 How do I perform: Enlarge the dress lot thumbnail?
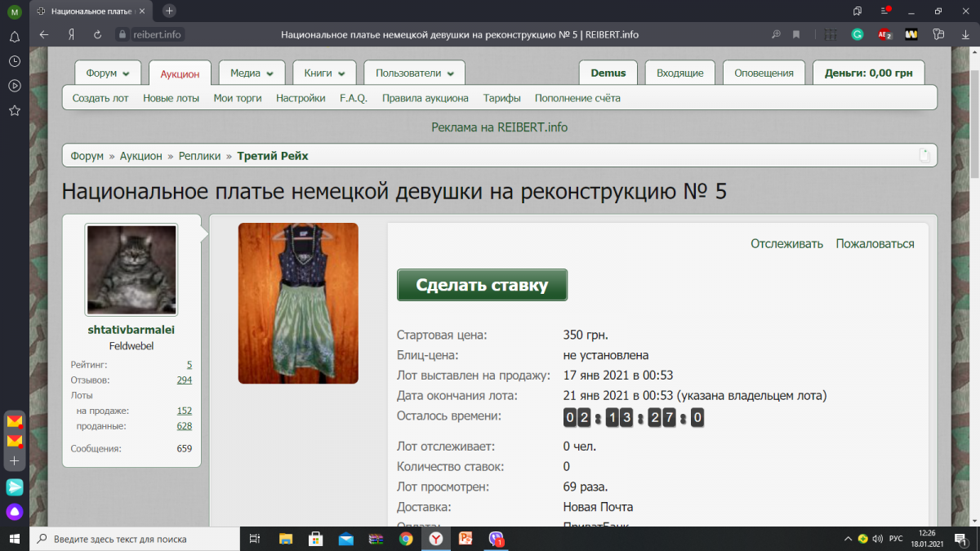coord(298,303)
